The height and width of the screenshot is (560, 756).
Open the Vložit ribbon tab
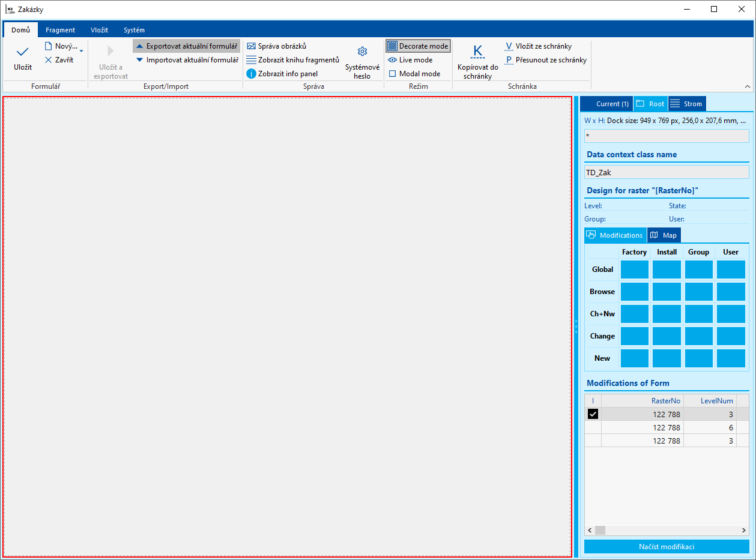point(100,30)
